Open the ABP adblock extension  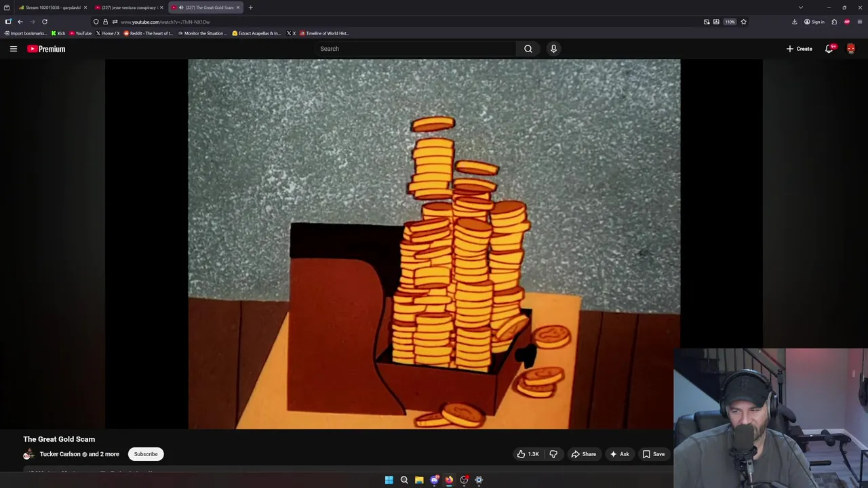click(x=847, y=22)
